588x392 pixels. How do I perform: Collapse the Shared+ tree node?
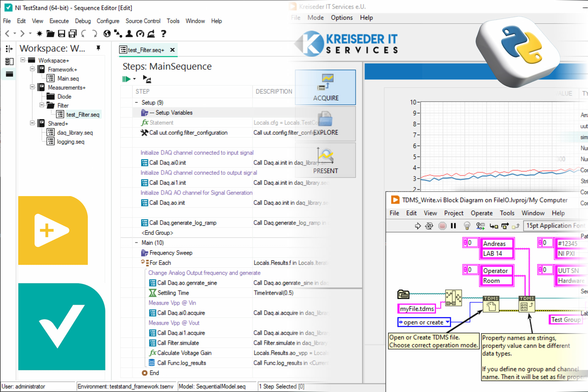(x=32, y=123)
